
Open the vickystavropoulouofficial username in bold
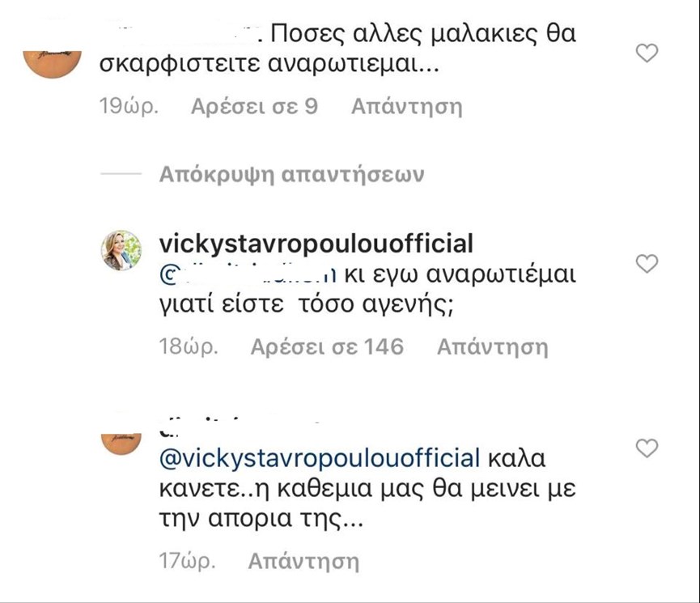316,244
